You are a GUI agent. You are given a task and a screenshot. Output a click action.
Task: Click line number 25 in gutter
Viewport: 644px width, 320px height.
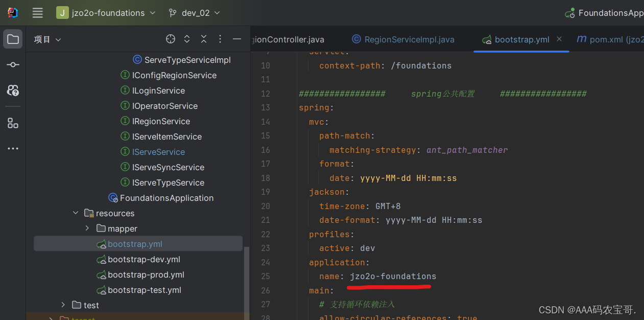[265, 276]
